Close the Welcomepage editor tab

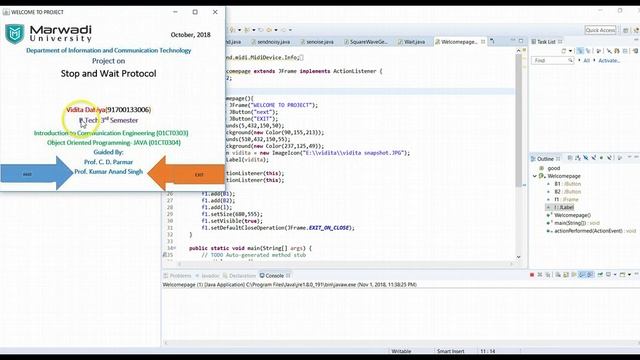(x=483, y=42)
